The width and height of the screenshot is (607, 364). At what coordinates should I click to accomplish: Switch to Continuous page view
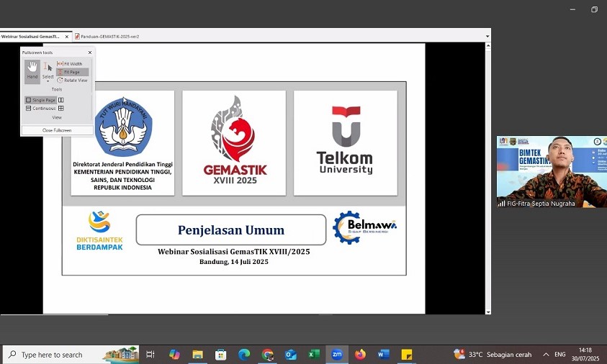[40, 109]
